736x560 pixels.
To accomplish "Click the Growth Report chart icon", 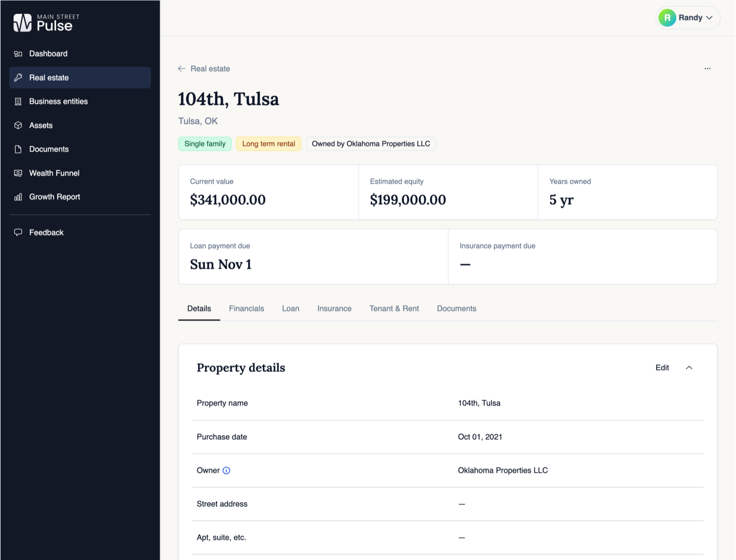I will pyautogui.click(x=18, y=197).
